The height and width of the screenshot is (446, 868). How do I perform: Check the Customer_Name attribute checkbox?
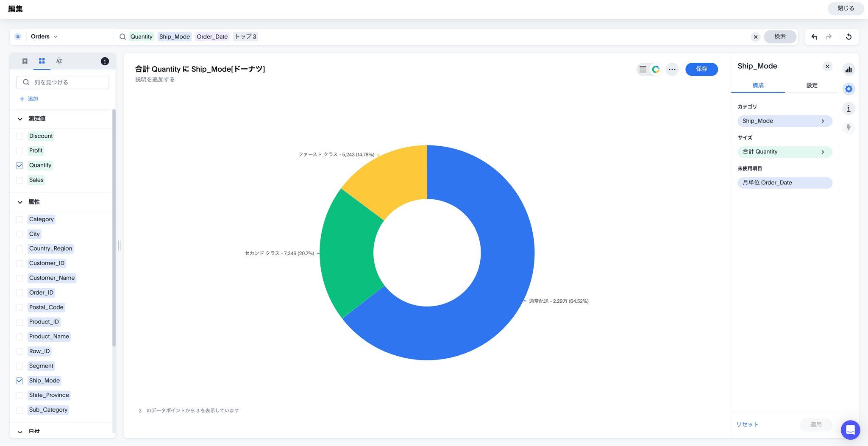point(19,278)
